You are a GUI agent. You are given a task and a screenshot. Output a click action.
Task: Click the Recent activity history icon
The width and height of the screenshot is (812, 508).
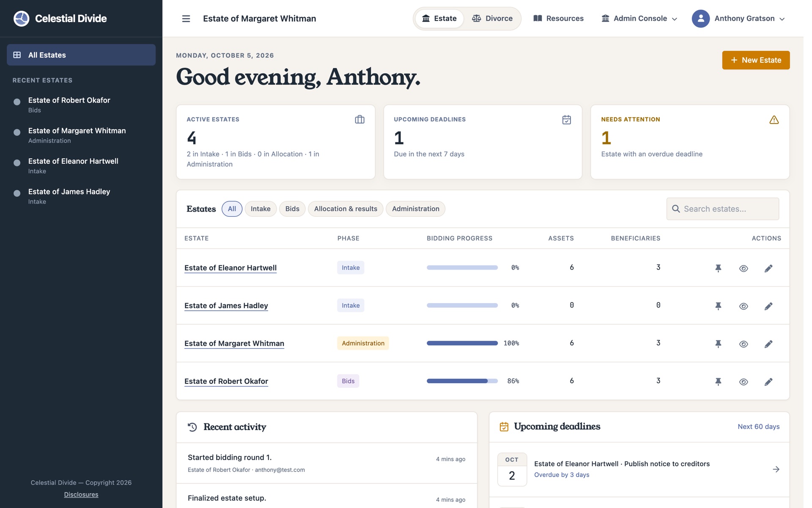pyautogui.click(x=192, y=427)
